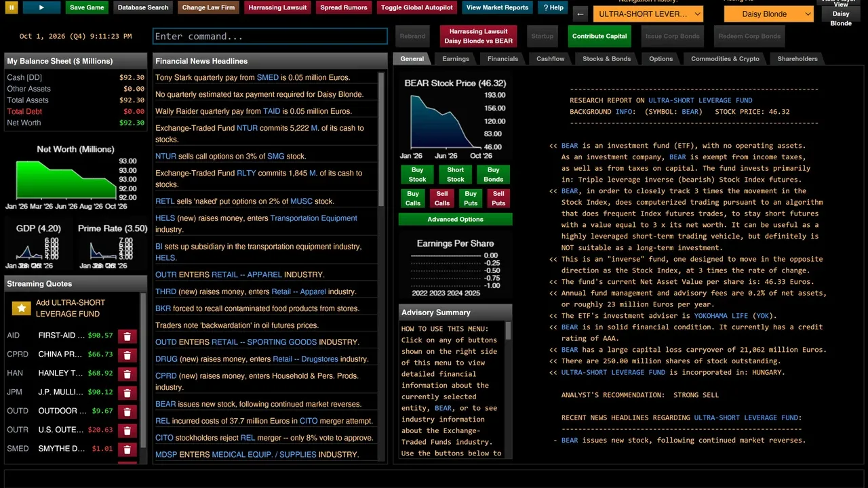The height and width of the screenshot is (488, 868).
Task: Click the MDSP link in the news
Action: pyautogui.click(x=165, y=454)
